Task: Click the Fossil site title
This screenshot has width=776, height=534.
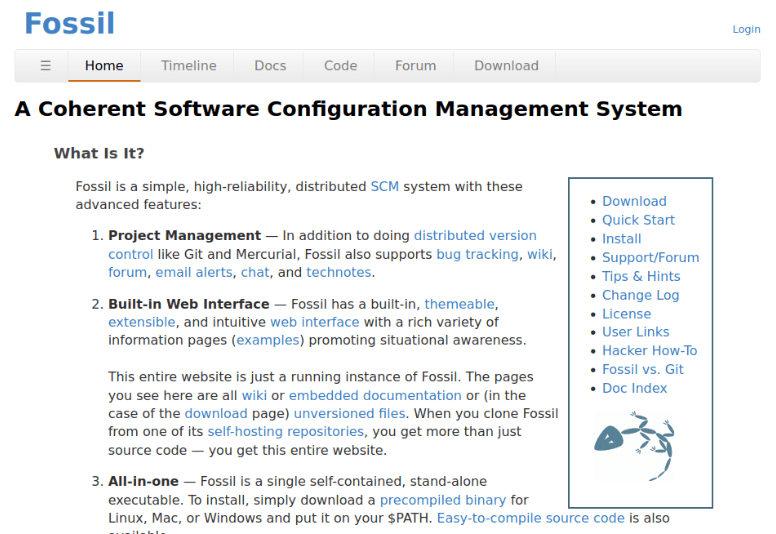Action: point(69,23)
